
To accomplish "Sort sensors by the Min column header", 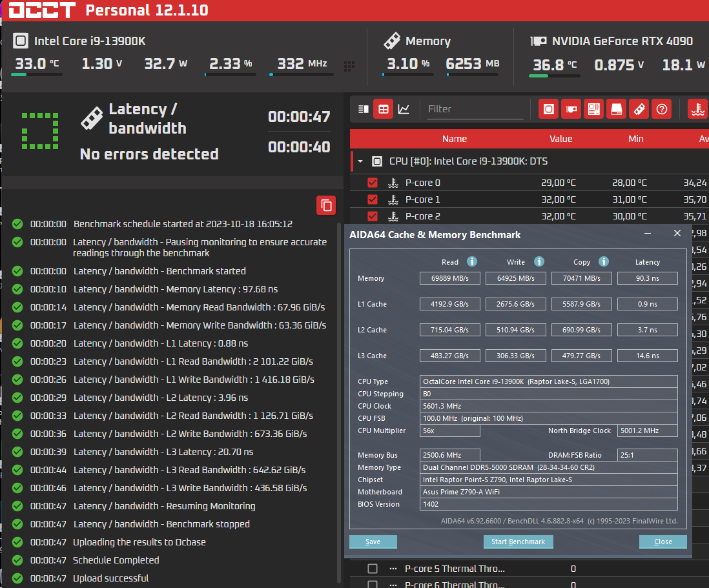I will 636,139.
